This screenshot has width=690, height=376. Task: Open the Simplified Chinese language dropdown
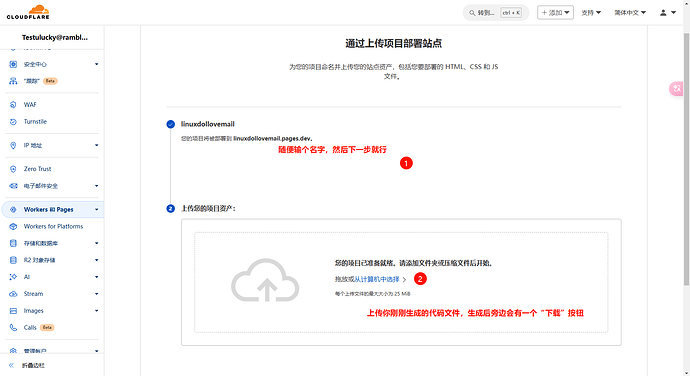(x=630, y=13)
